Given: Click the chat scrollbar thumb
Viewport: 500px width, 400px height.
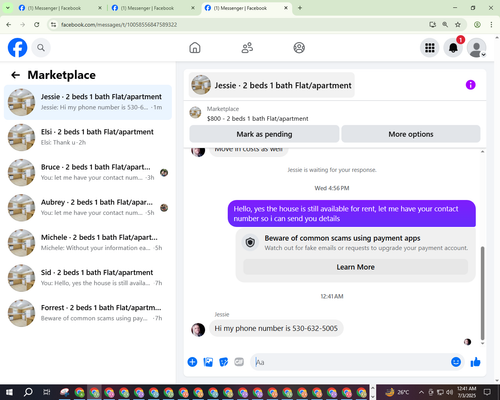Looking at the screenshot, I should (x=482, y=293).
